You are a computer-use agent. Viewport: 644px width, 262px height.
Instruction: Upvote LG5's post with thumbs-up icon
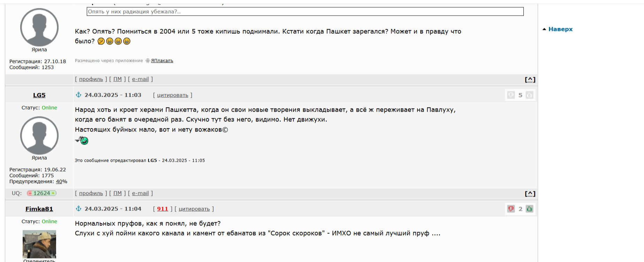coord(529,95)
